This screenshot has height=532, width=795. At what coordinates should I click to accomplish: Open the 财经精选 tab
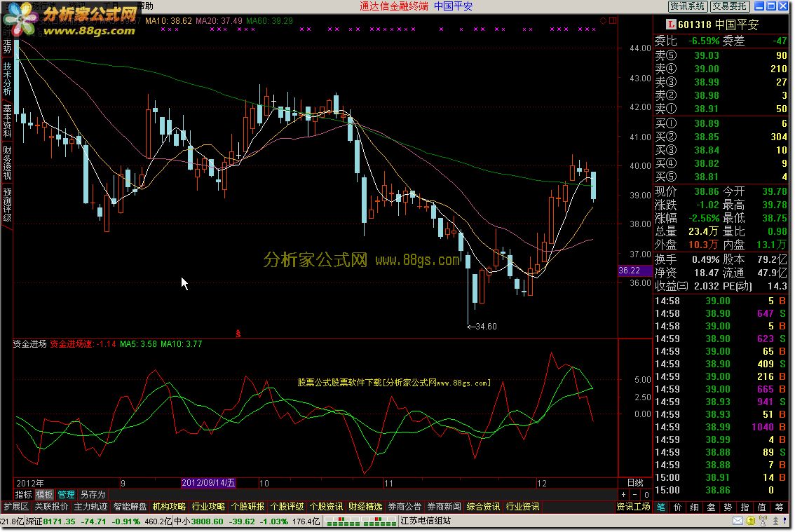365,507
